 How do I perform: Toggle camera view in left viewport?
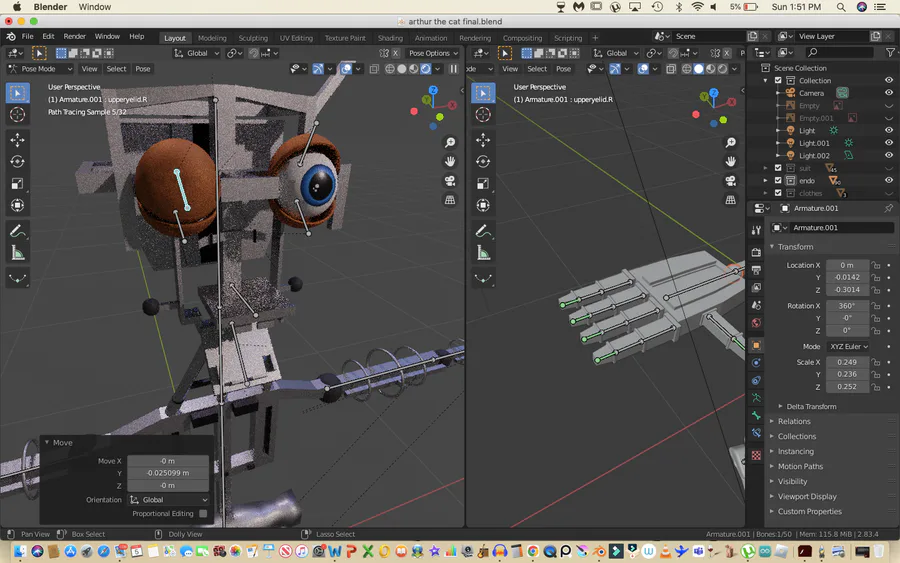coord(451,181)
